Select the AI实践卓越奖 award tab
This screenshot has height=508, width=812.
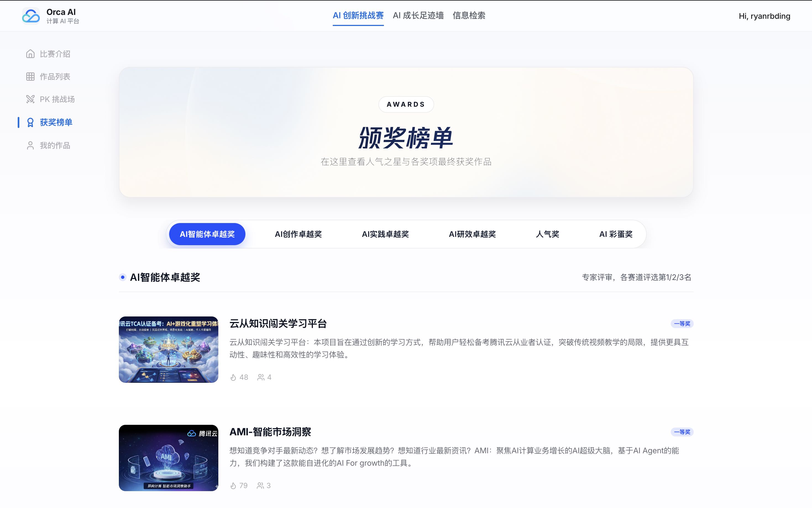[x=385, y=234]
